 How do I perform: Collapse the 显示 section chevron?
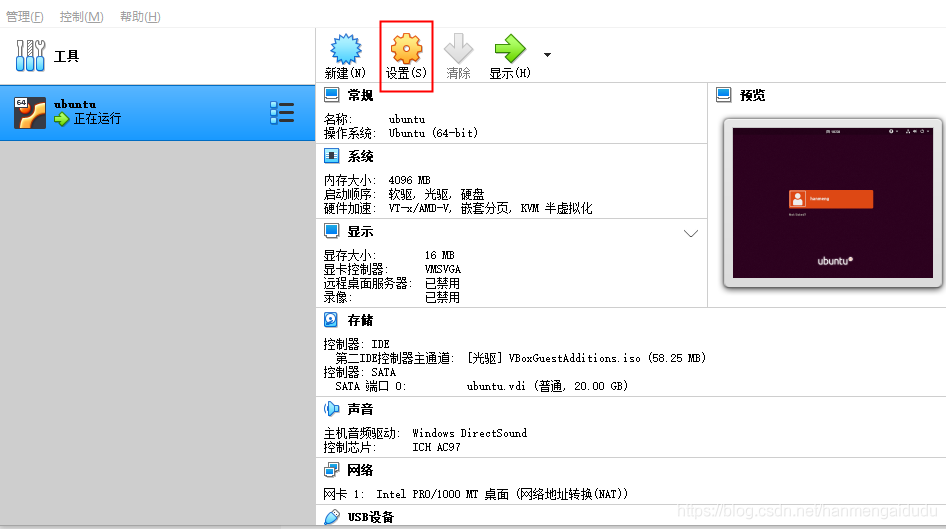coord(691,233)
